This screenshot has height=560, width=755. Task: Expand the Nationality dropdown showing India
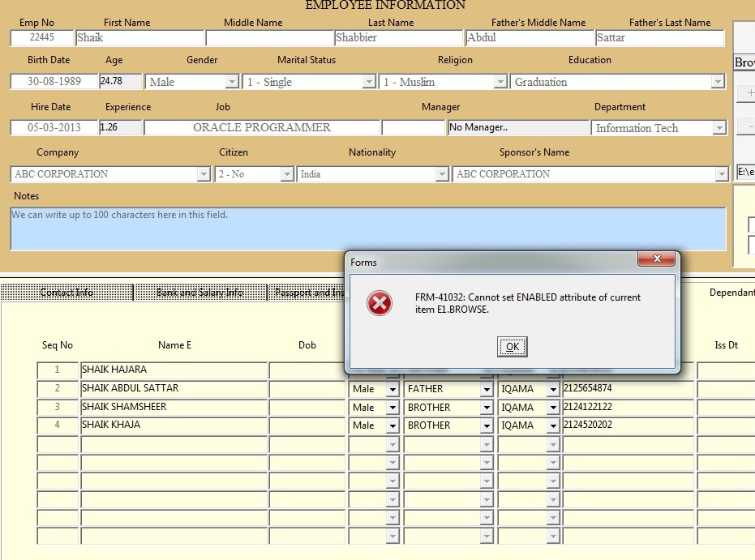coord(441,174)
